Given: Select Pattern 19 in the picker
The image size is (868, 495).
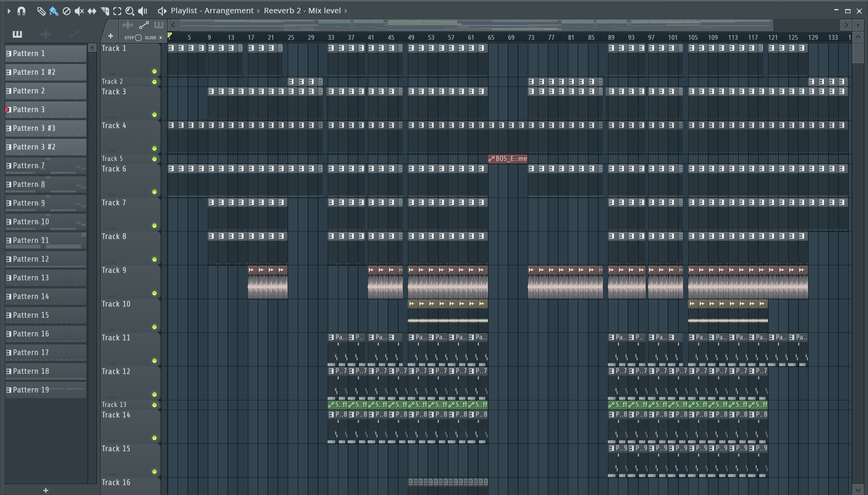Looking at the screenshot, I should coord(46,390).
